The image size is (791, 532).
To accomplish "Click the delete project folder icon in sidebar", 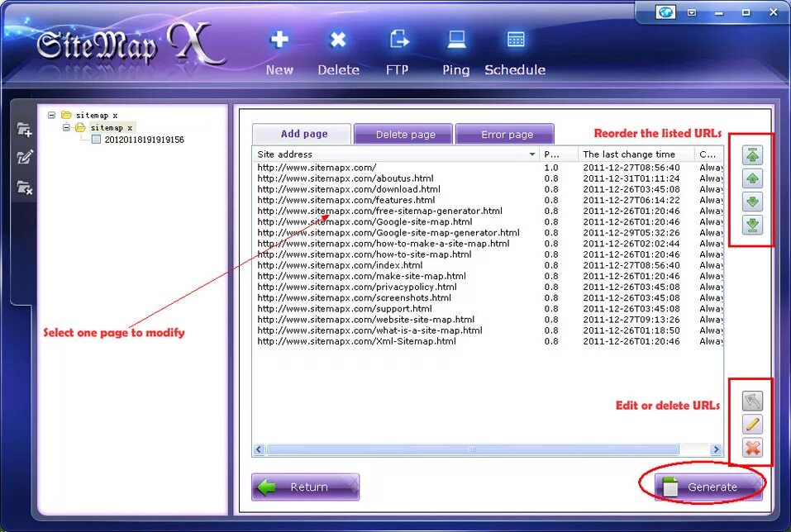I will coord(24,187).
